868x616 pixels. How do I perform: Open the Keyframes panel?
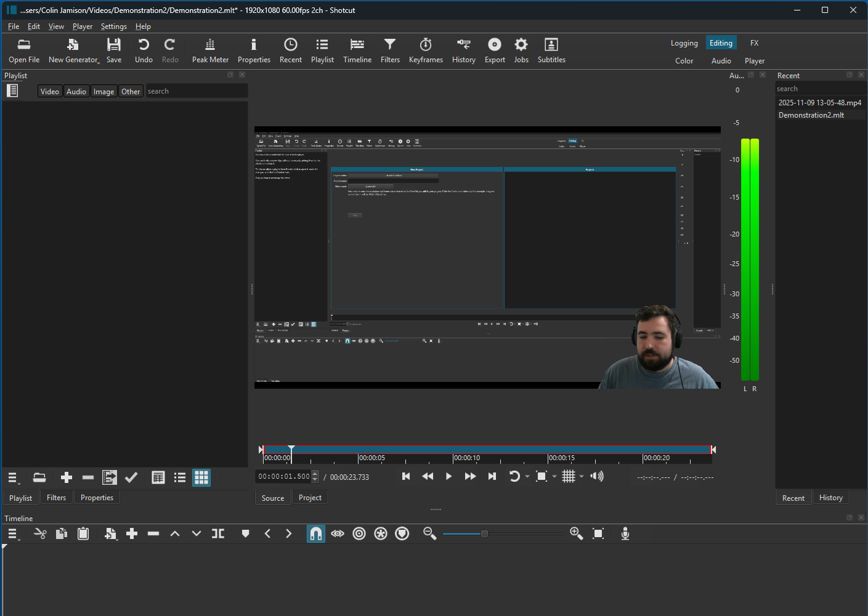tap(426, 49)
